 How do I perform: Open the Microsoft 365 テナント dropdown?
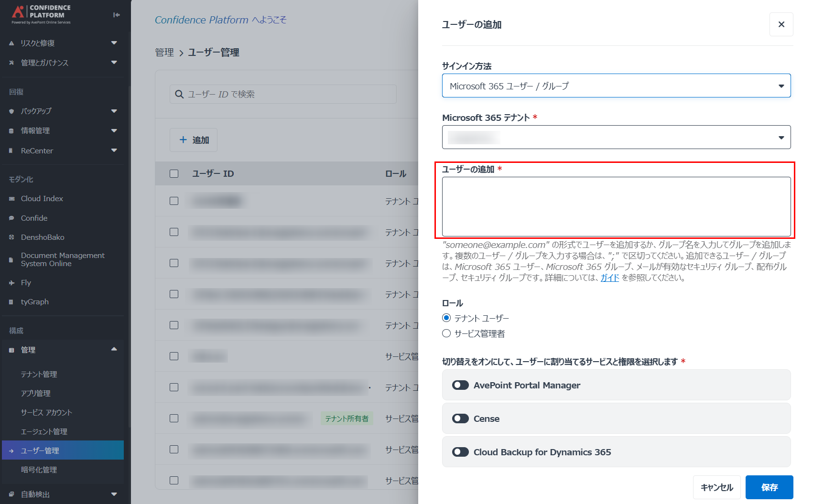[x=617, y=138]
